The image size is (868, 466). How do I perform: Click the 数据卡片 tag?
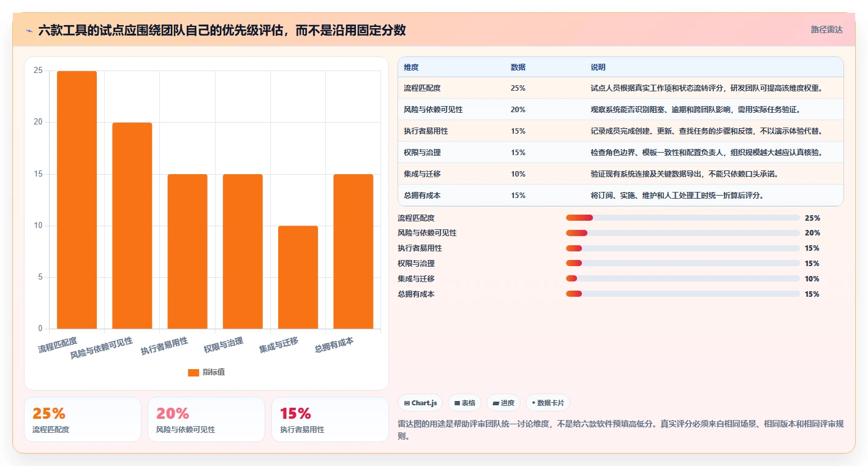(548, 403)
